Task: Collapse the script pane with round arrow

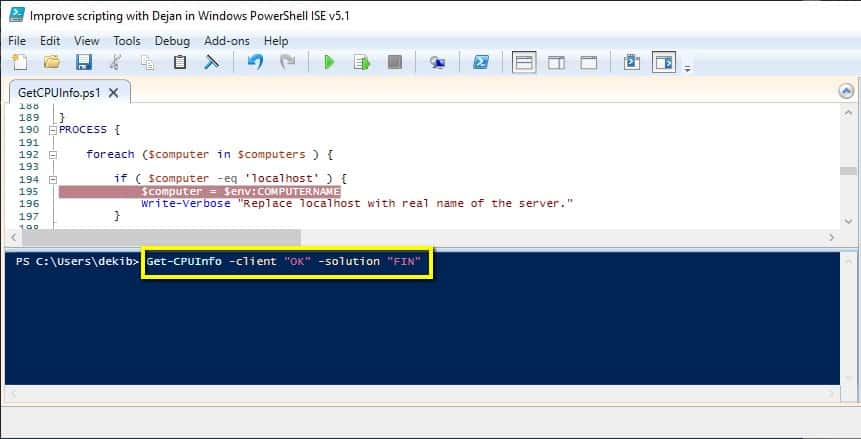Action: 846,91
